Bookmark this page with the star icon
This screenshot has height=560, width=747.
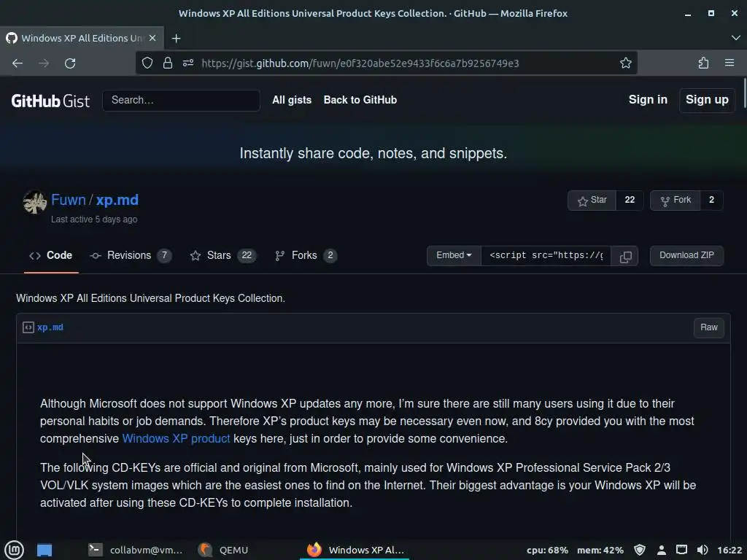pyautogui.click(x=625, y=63)
